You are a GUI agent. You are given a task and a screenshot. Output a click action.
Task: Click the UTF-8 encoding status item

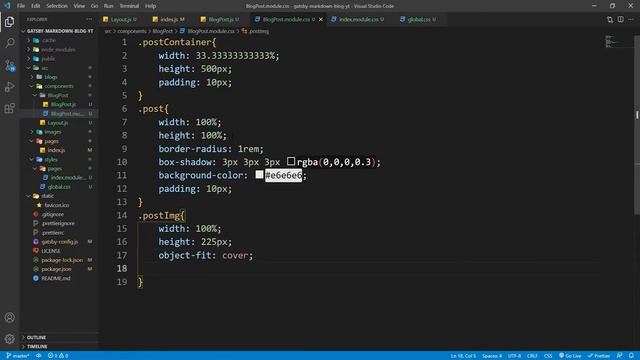pos(514,356)
